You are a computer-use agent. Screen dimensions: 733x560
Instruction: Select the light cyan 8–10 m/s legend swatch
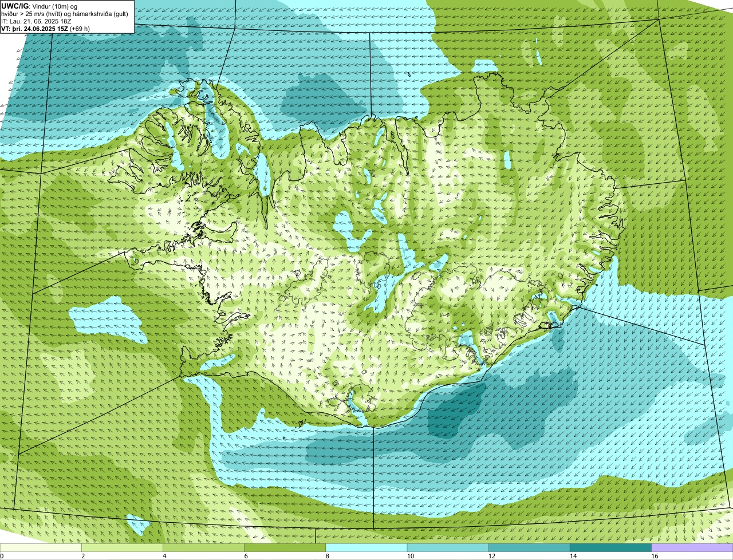coord(366,548)
